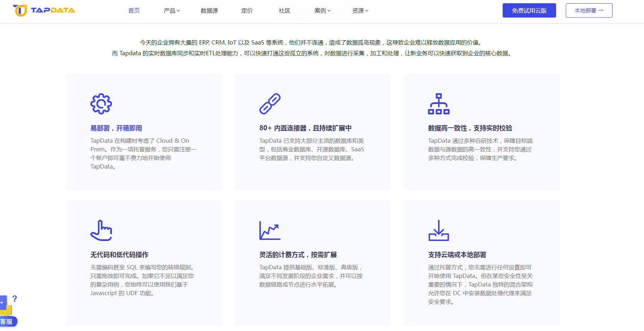Click the paragraph starting 今天的企业拥有大量的 ERP

(311, 42)
